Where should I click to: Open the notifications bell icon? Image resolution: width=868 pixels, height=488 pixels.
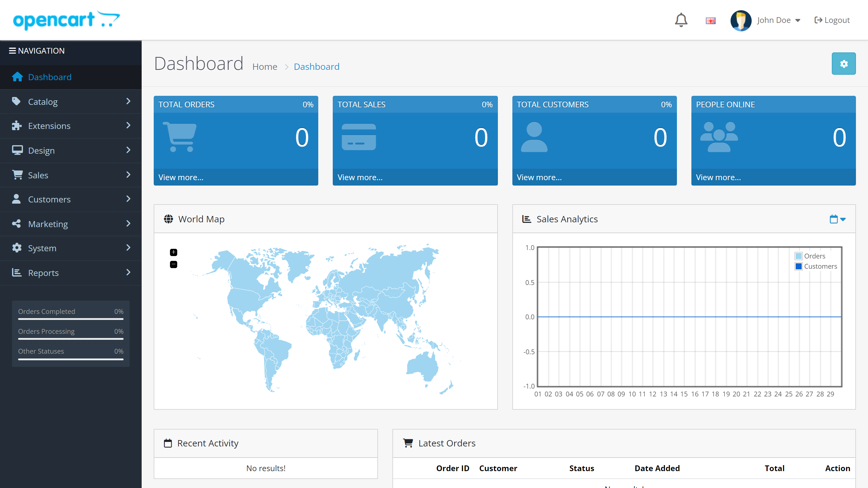pyautogui.click(x=681, y=20)
